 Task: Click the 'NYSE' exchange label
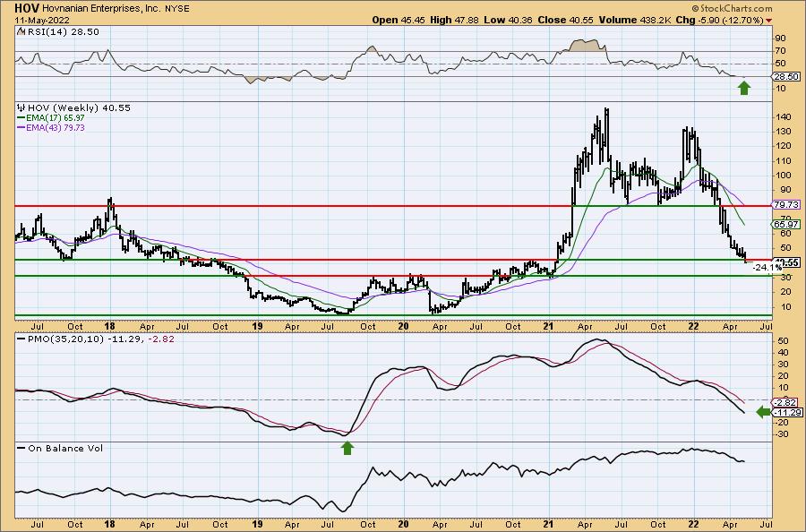(x=177, y=9)
